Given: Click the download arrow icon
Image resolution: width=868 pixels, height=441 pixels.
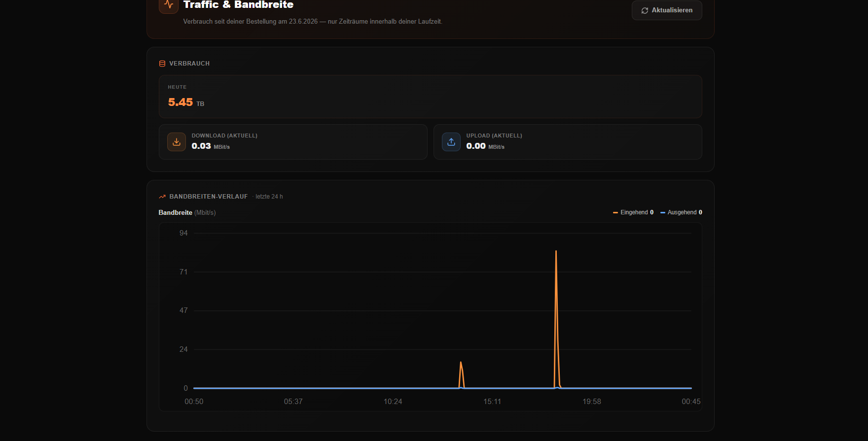Looking at the screenshot, I should click(177, 142).
